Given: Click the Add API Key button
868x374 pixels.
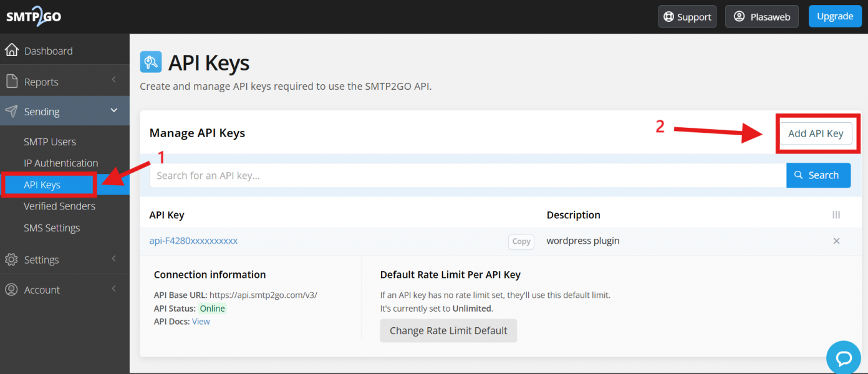Looking at the screenshot, I should [816, 133].
